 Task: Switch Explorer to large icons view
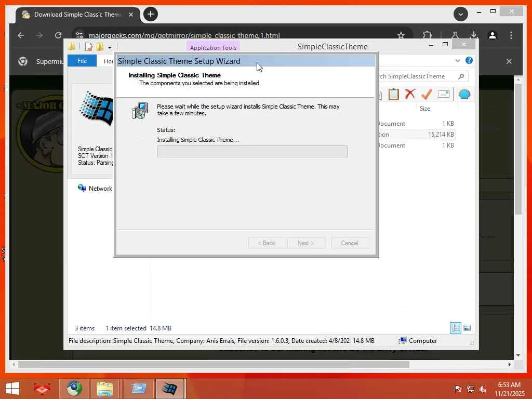click(467, 328)
